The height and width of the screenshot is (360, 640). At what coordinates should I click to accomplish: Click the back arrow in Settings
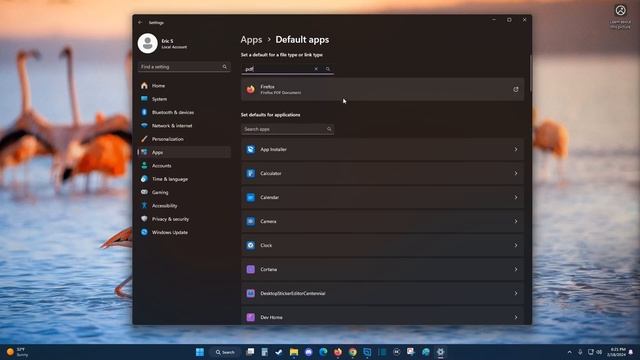140,22
